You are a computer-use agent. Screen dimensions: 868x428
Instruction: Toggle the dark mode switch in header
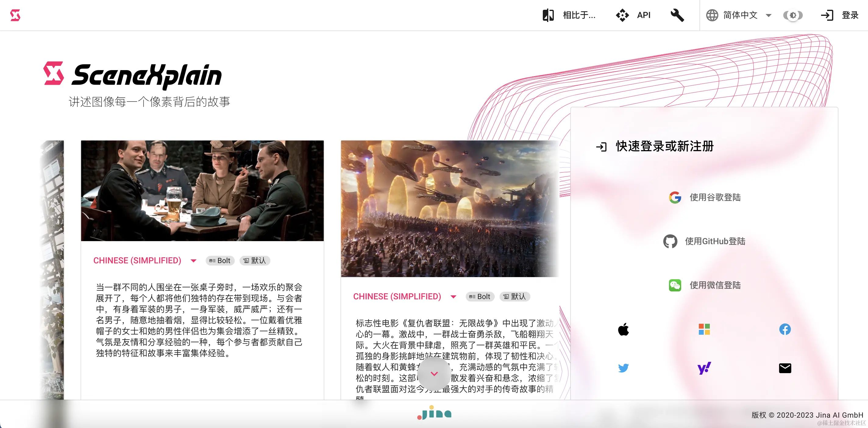pyautogui.click(x=792, y=15)
